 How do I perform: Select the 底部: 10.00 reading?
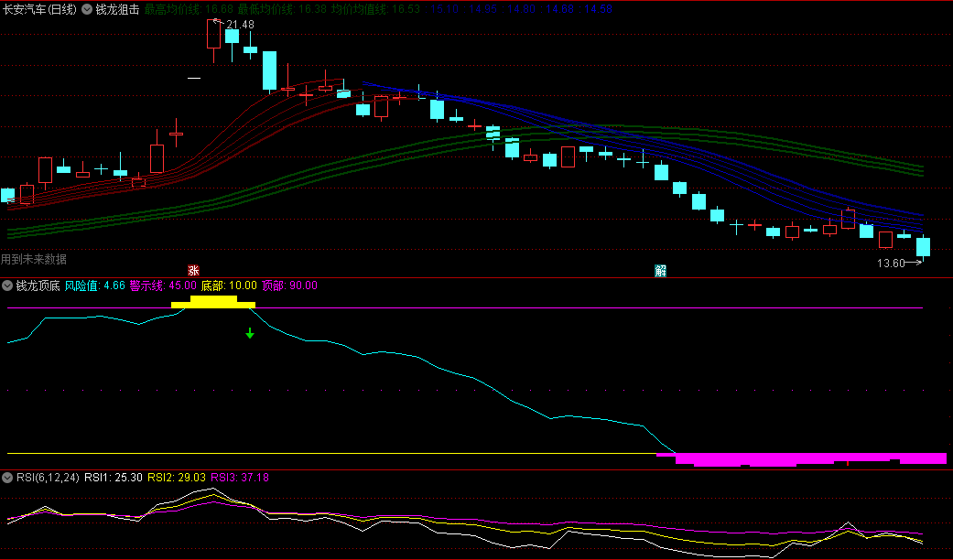tap(229, 285)
